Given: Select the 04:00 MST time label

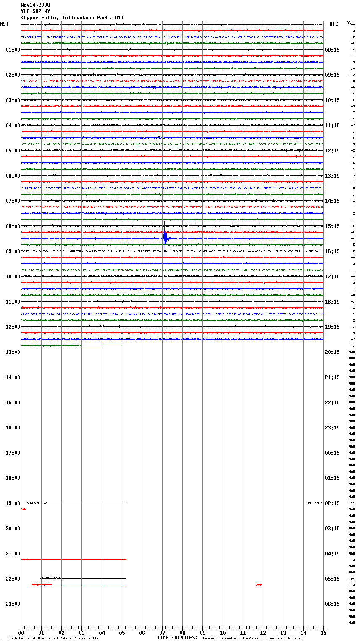Looking at the screenshot, I should click(x=13, y=126).
